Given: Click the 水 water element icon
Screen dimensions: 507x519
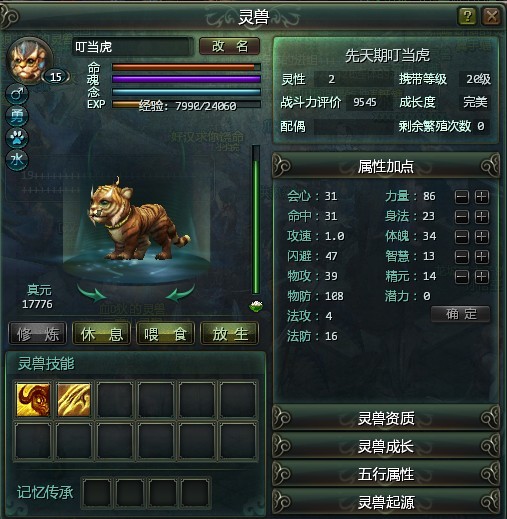Looking at the screenshot, I should click(17, 160).
